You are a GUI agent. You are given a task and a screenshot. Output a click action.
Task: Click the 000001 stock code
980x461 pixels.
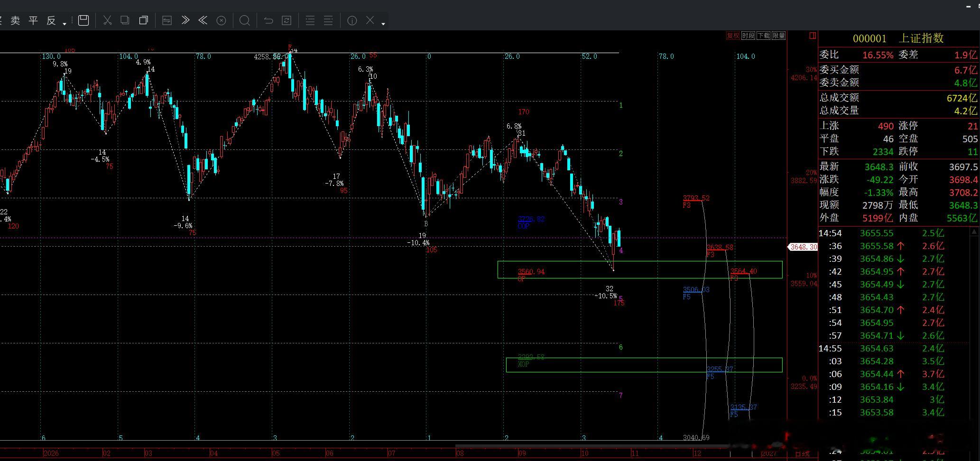869,38
